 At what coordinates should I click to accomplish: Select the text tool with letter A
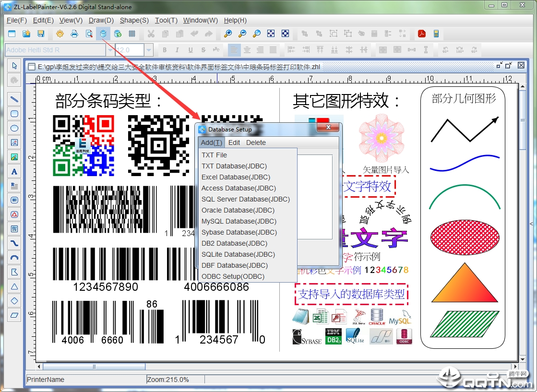point(14,171)
